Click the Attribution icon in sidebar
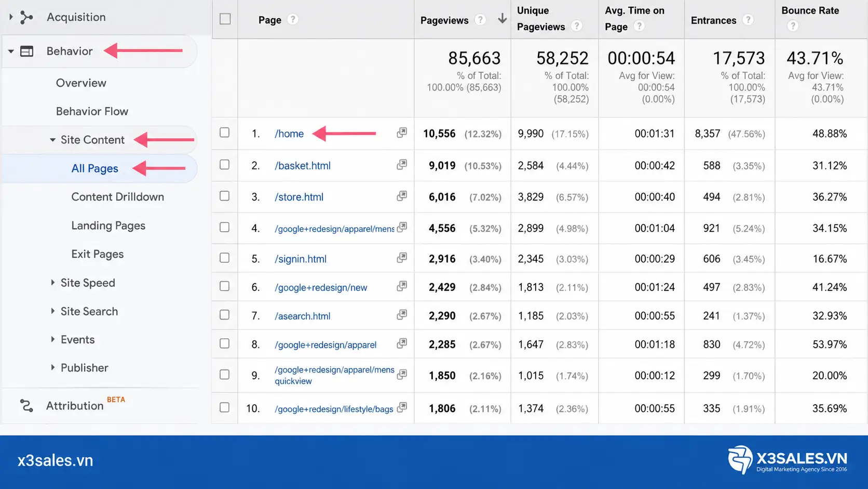This screenshot has width=868, height=489. pyautogui.click(x=26, y=405)
